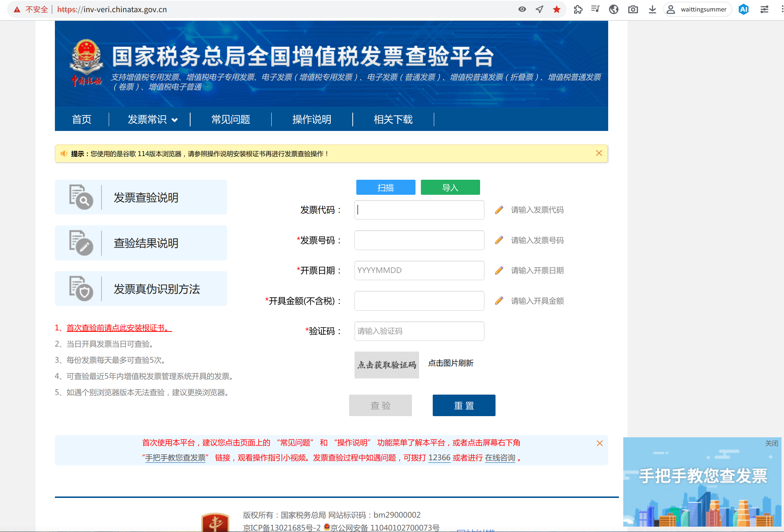784x532 pixels.
Task: Click the 重置 button
Action: tap(464, 405)
